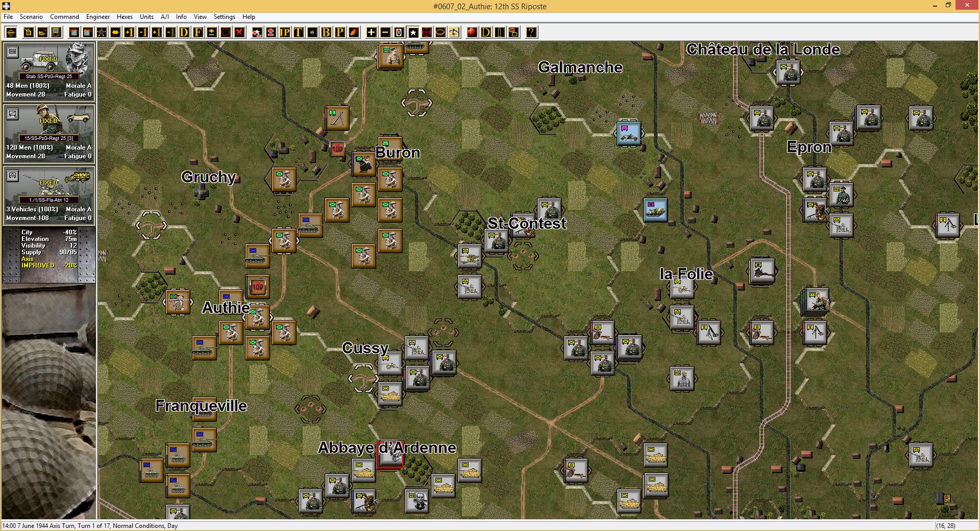This screenshot has width=980, height=531.
Task: Click the yellow double-headed arrow icon
Action: tap(115, 33)
